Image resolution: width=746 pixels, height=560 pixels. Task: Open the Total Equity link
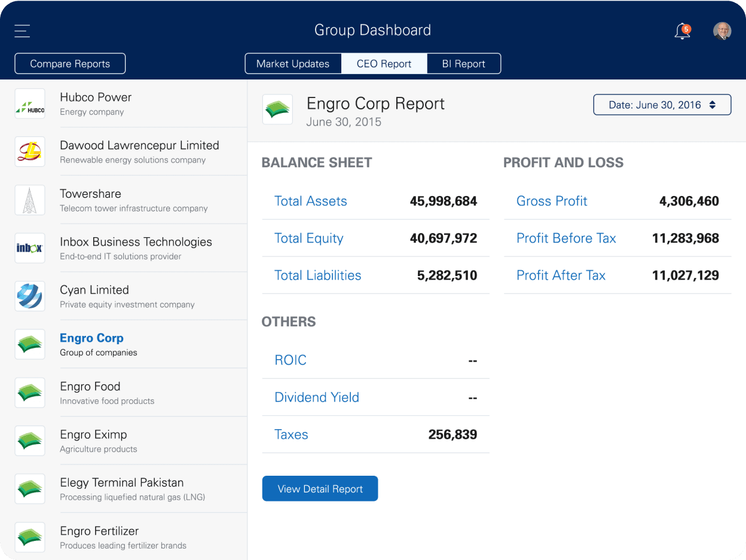(309, 238)
